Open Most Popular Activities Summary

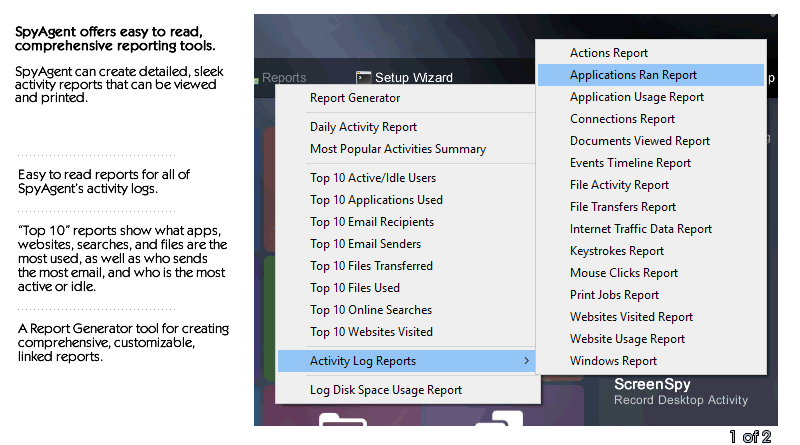click(406, 149)
